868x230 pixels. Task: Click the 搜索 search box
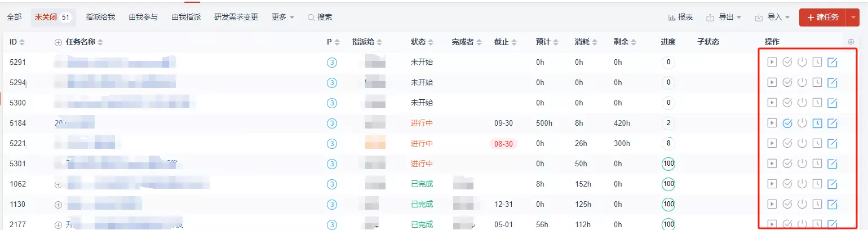click(x=320, y=17)
